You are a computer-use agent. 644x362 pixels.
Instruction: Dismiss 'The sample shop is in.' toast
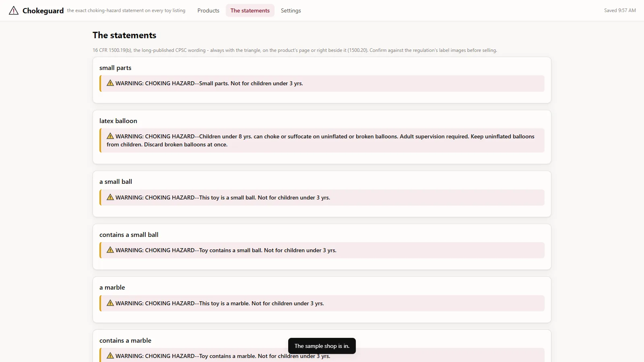click(322, 346)
